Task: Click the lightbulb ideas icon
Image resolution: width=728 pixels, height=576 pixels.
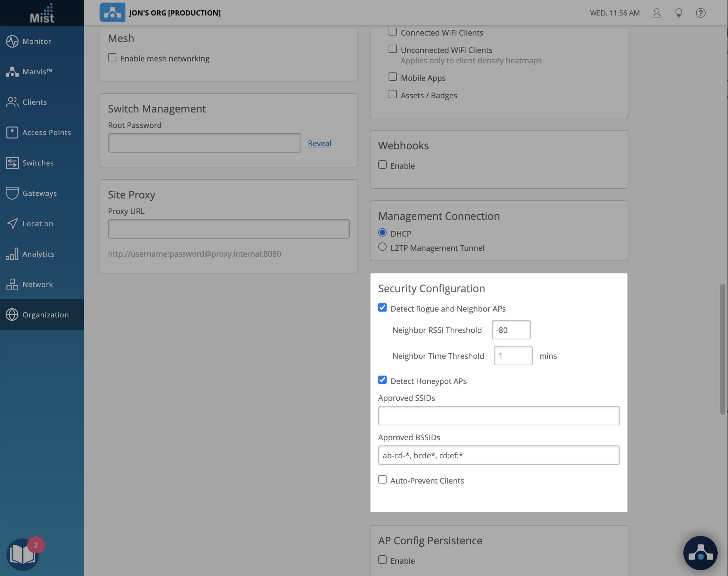Action: [x=679, y=13]
